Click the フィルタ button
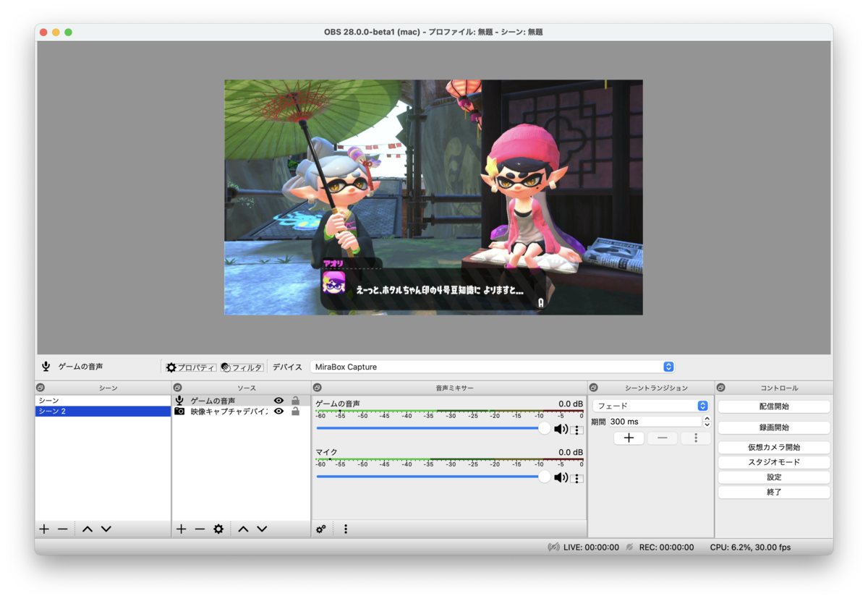 (x=242, y=367)
